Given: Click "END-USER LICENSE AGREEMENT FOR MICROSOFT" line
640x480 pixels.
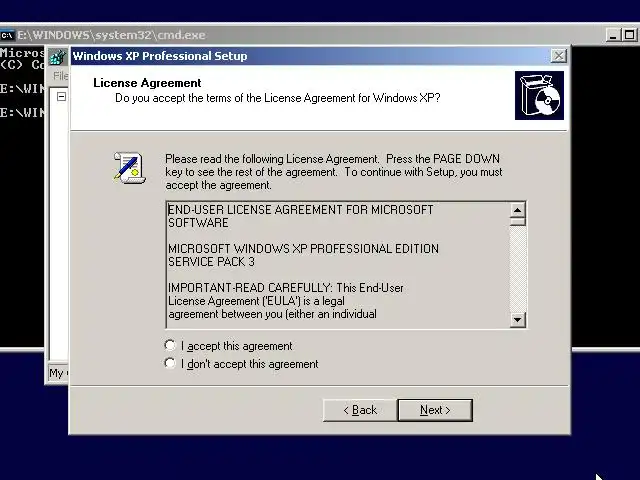Looking at the screenshot, I should pos(300,210).
